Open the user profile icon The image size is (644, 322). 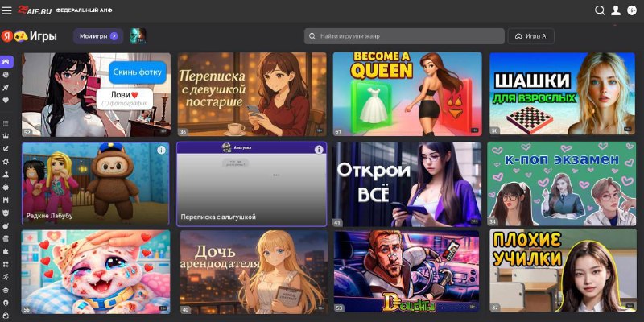click(x=616, y=10)
